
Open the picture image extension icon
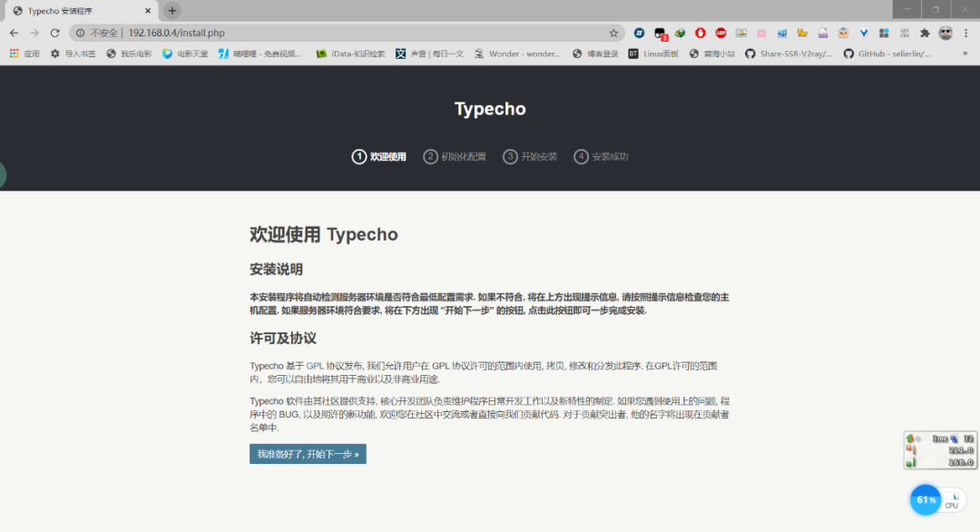click(741, 33)
